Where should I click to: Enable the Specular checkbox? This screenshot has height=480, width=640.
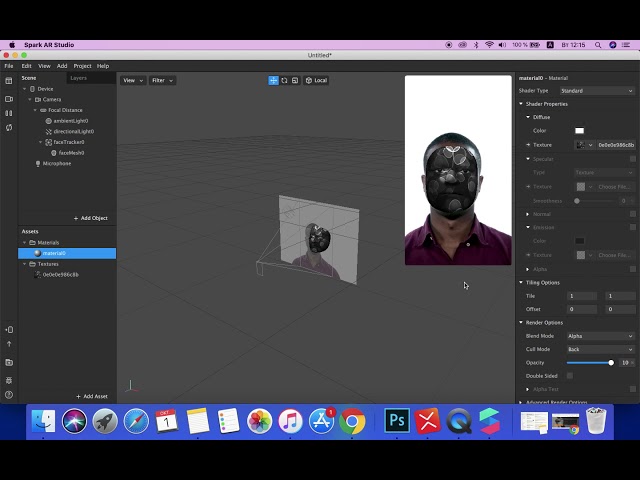(x=632, y=158)
